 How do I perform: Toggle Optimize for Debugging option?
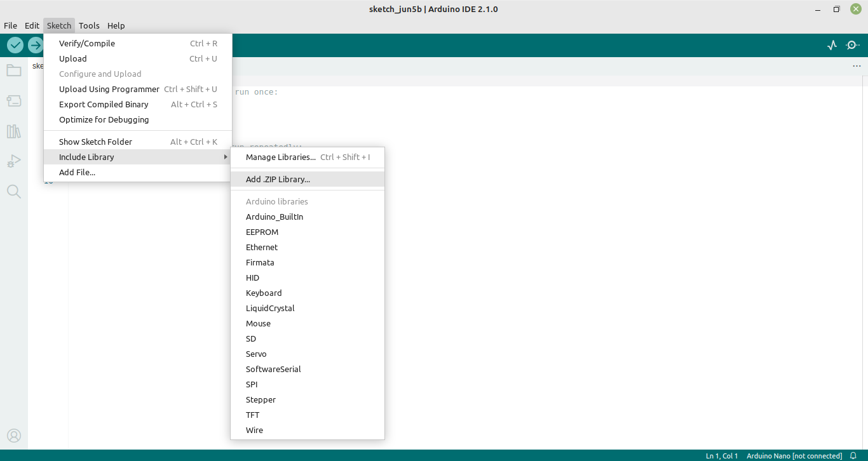pos(138,119)
